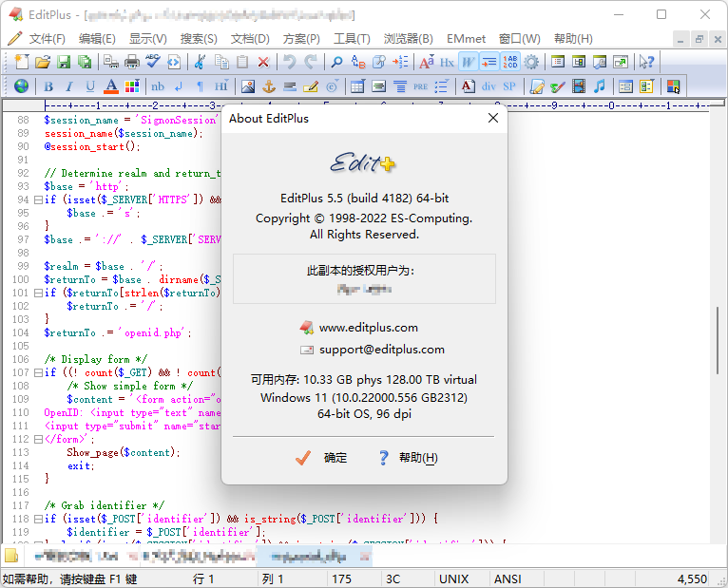This screenshot has width=728, height=588.
Task: Insert an HTML table with the grid icon
Action: click(x=357, y=86)
